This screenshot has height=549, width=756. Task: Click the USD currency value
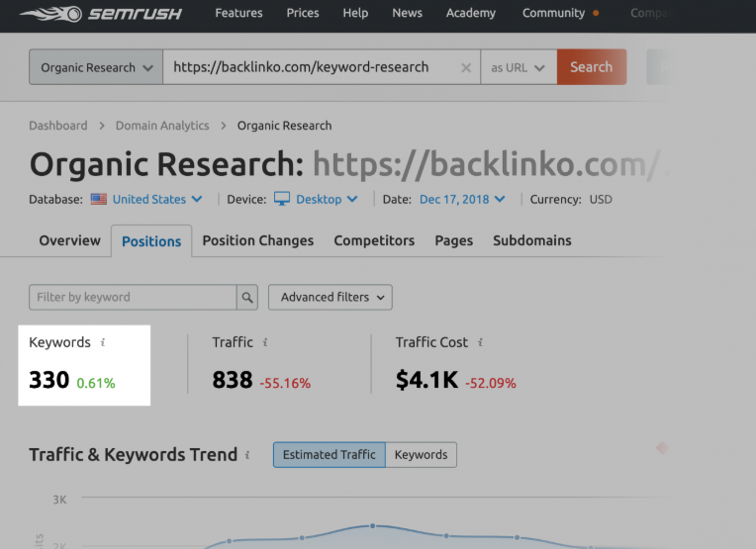(x=601, y=199)
